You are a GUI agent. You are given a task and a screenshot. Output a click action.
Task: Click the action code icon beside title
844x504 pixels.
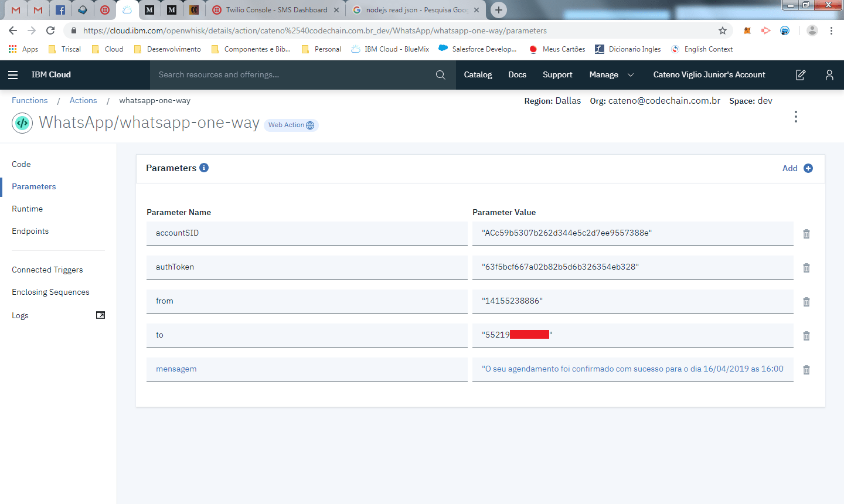[x=22, y=123]
